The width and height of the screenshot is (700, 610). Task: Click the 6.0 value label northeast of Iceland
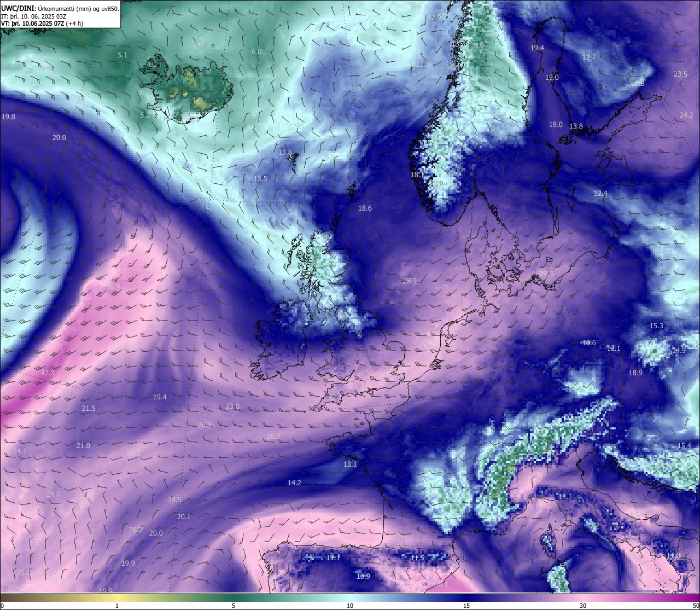click(256, 52)
